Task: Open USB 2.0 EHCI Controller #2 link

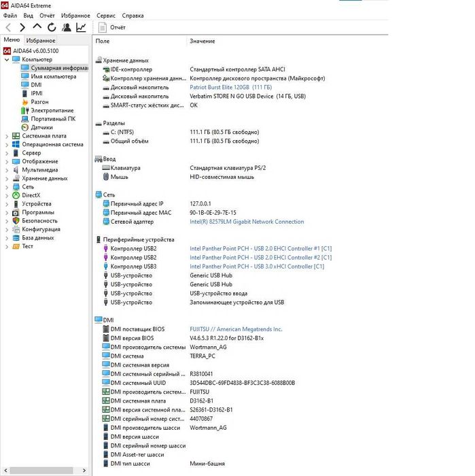Action: 260,258
